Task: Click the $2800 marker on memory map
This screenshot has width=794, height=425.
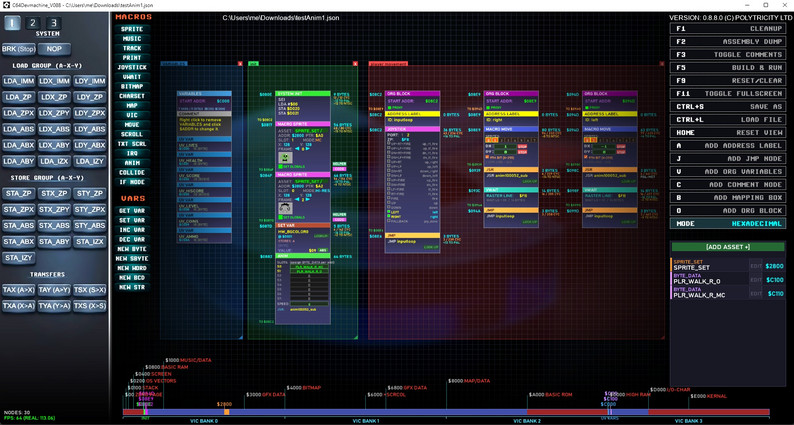Action: click(224, 404)
